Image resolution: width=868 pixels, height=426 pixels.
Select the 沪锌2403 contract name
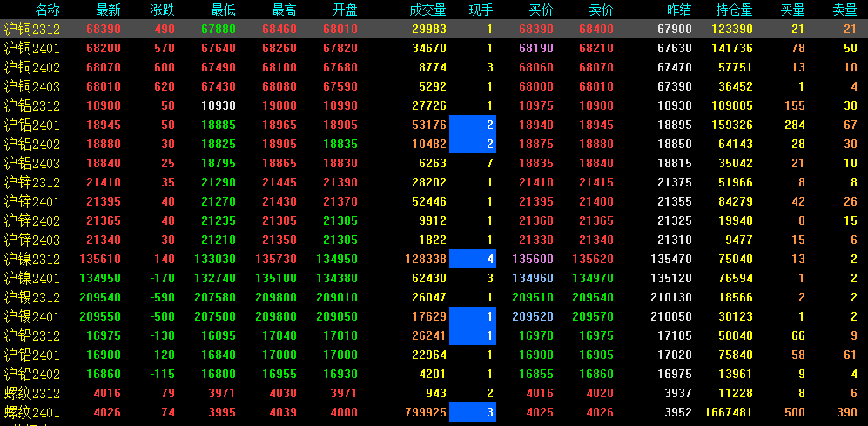(x=31, y=240)
